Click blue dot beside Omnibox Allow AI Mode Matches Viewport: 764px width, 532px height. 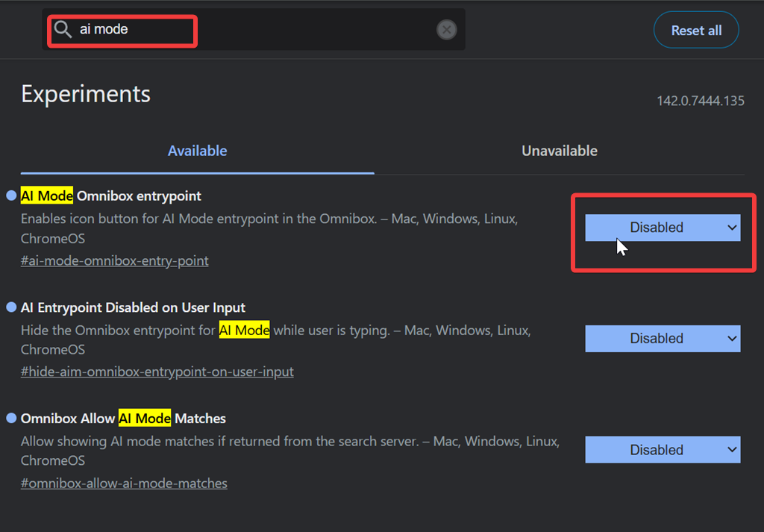coord(11,419)
